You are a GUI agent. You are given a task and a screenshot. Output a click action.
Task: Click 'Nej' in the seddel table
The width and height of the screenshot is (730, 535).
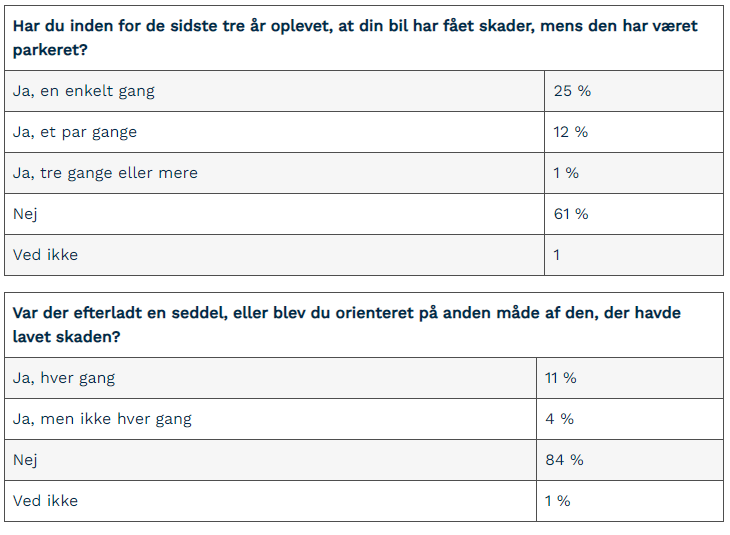(25, 460)
